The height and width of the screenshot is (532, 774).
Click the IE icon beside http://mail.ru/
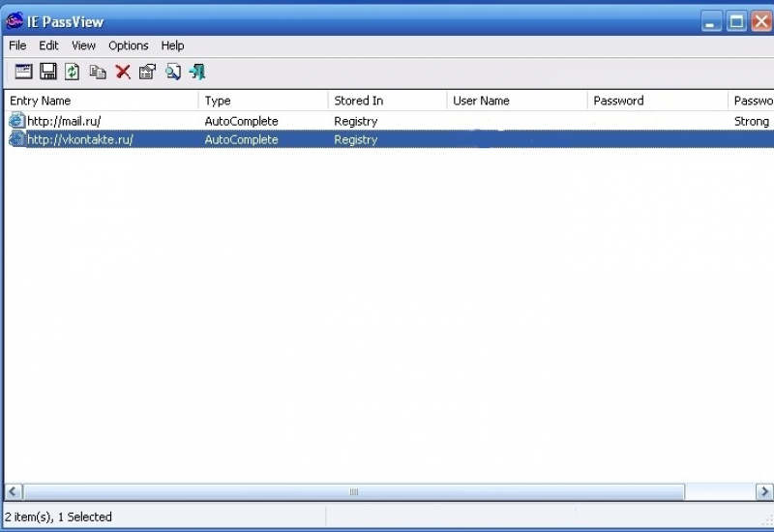17,121
